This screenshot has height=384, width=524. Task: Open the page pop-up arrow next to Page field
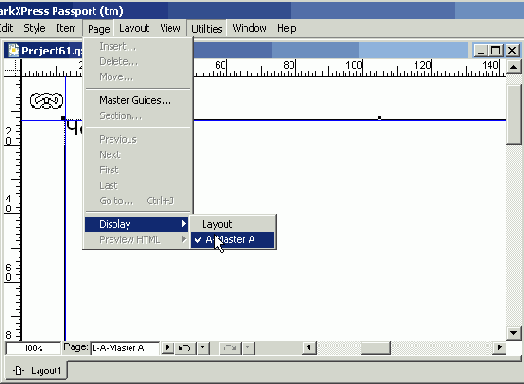click(167, 348)
